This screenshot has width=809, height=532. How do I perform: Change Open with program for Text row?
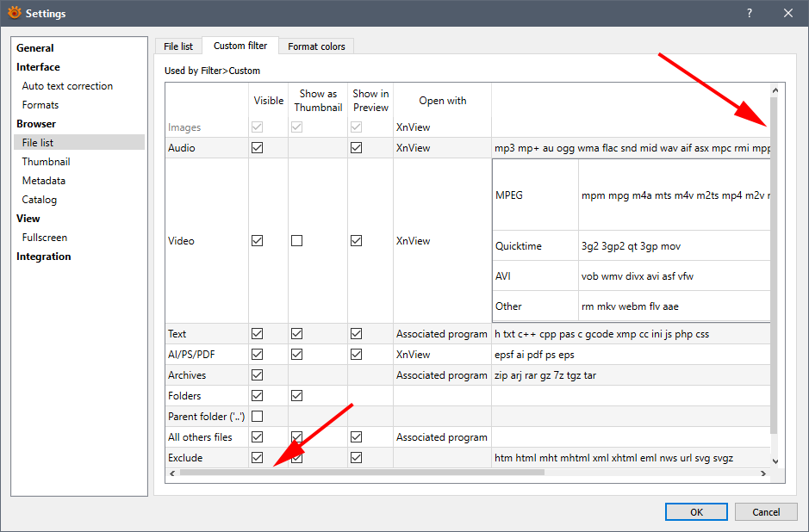pos(442,334)
